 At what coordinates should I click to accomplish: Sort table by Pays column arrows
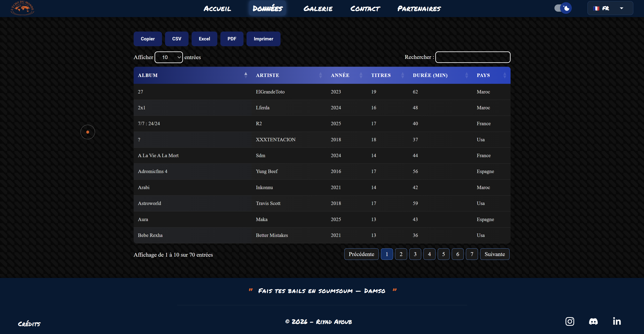coord(504,75)
